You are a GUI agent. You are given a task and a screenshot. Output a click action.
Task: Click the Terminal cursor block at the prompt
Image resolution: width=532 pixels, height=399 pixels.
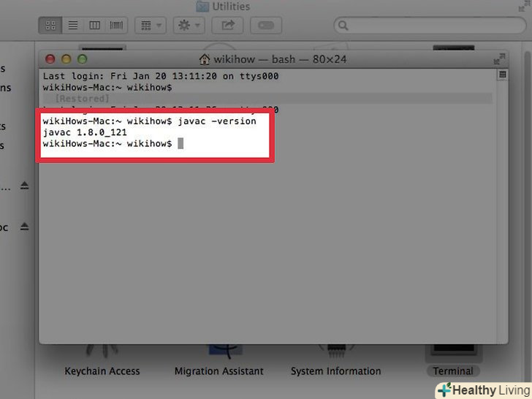(x=180, y=143)
